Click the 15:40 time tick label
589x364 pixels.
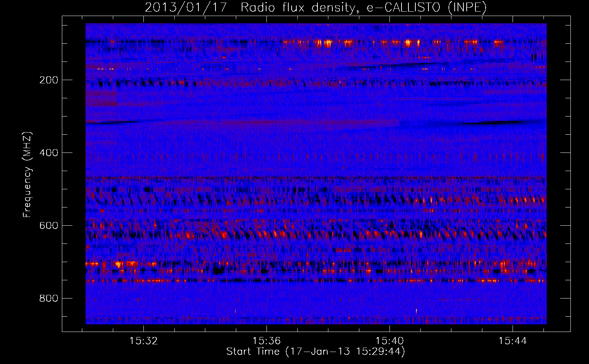(390, 341)
